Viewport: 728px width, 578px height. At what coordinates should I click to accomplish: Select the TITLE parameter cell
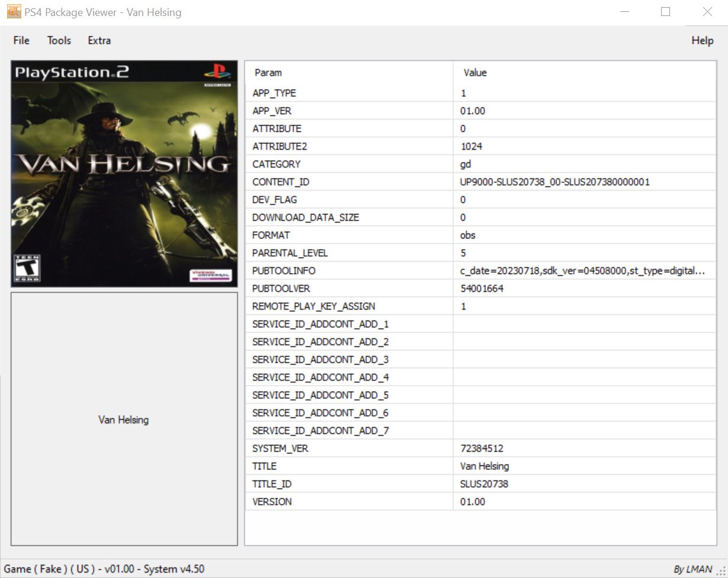click(x=349, y=466)
